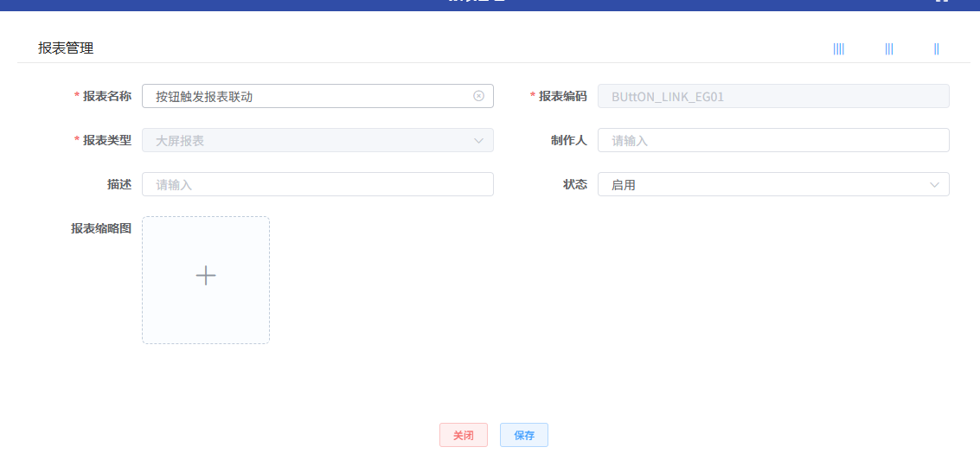Select the 启用 value in 状态 field

[624, 185]
